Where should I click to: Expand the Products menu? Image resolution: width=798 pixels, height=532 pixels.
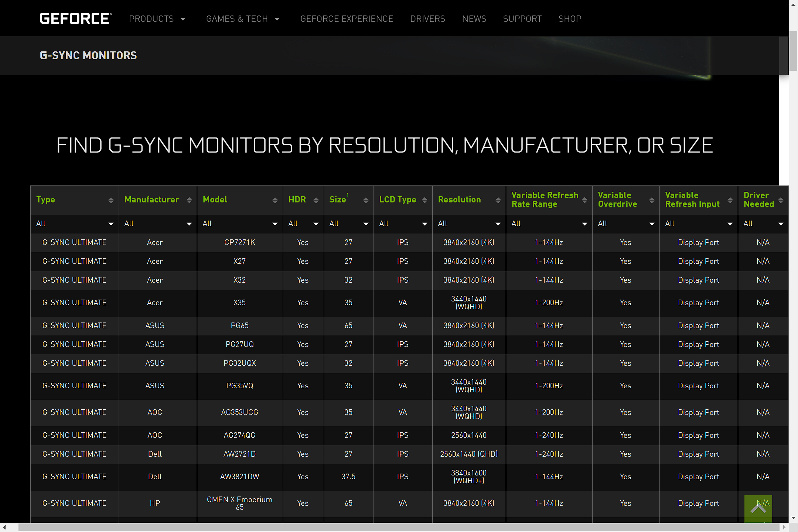(x=157, y=19)
